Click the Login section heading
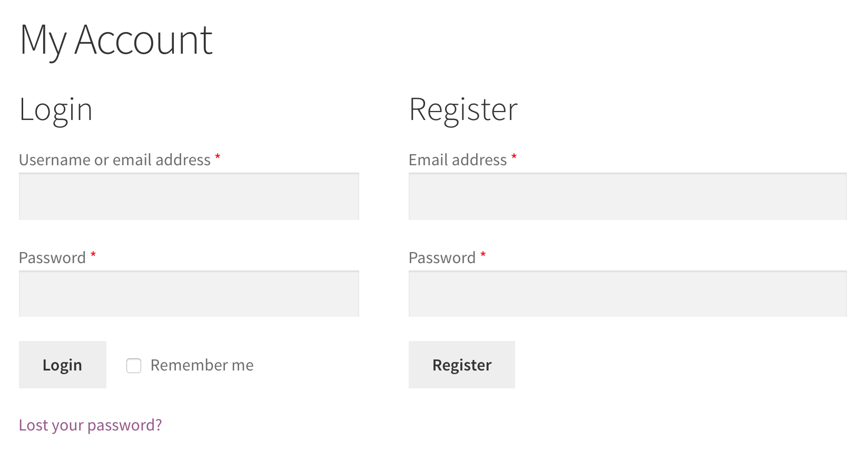The image size is (868, 461). [x=56, y=109]
